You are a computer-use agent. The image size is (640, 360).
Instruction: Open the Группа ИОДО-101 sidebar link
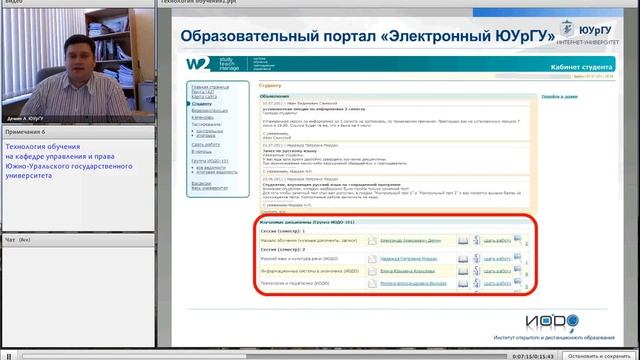tap(210, 161)
